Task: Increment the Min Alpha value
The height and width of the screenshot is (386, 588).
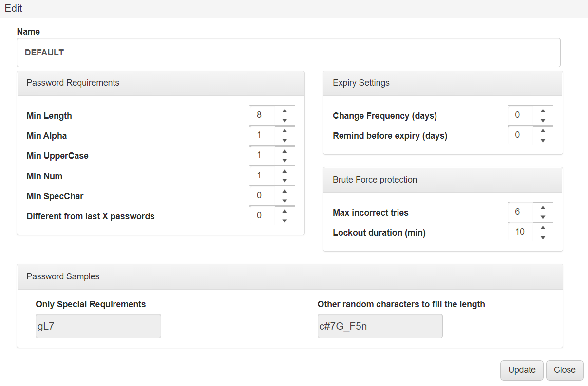Action: 285,130
